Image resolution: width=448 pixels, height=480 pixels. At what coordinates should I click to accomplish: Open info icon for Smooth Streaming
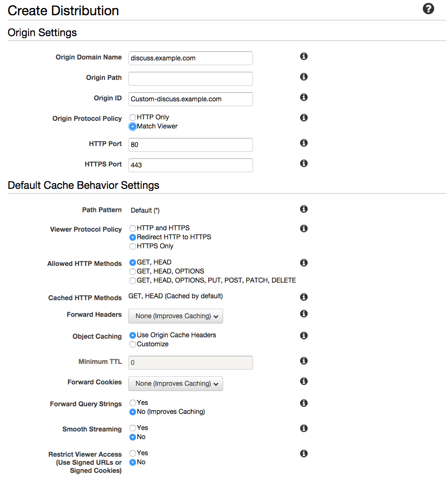coord(303,428)
